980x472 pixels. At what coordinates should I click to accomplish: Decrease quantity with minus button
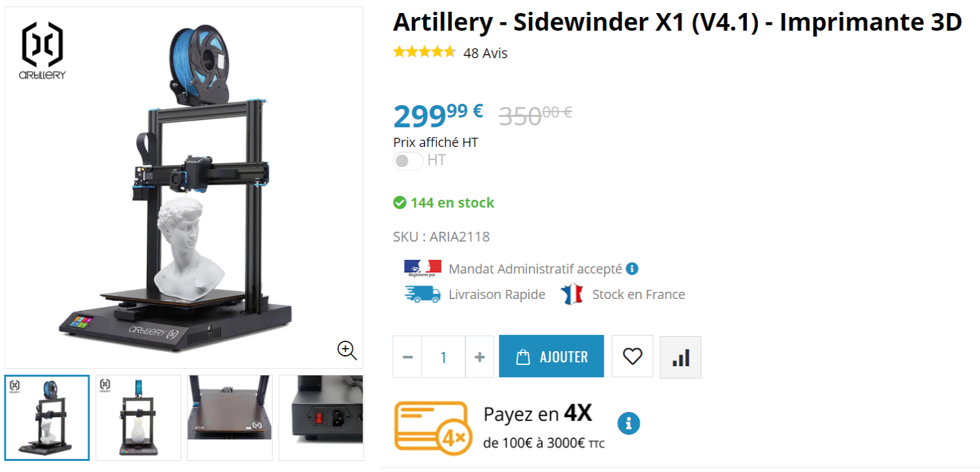pyautogui.click(x=407, y=357)
